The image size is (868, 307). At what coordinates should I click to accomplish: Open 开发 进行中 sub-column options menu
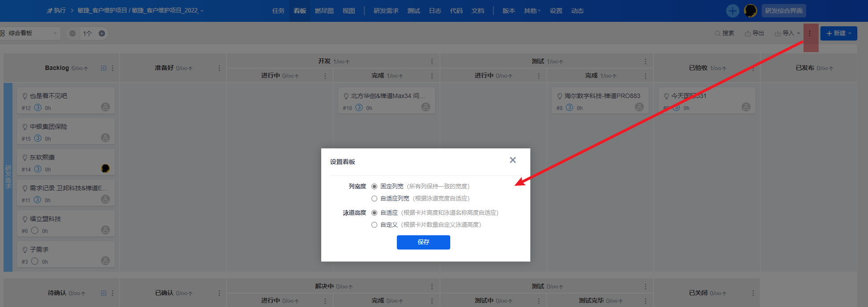[x=325, y=76]
